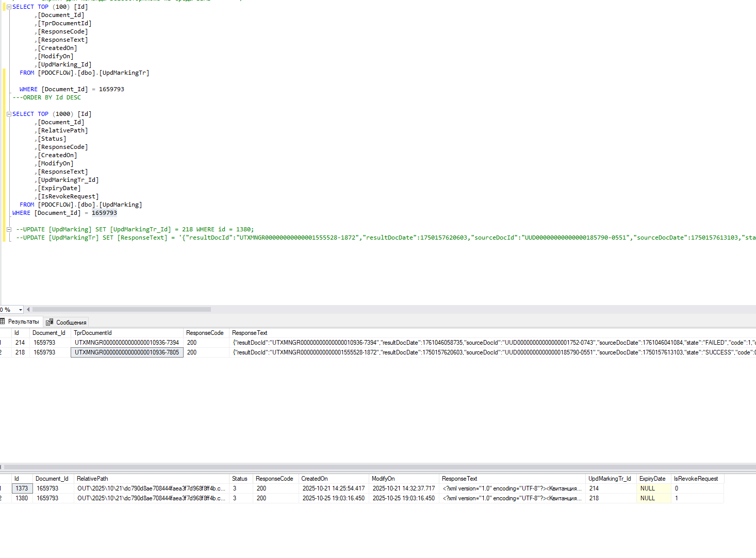Click the first grid's ResponseCode column header
Viewport: 756px width, 558px height.
coord(206,333)
